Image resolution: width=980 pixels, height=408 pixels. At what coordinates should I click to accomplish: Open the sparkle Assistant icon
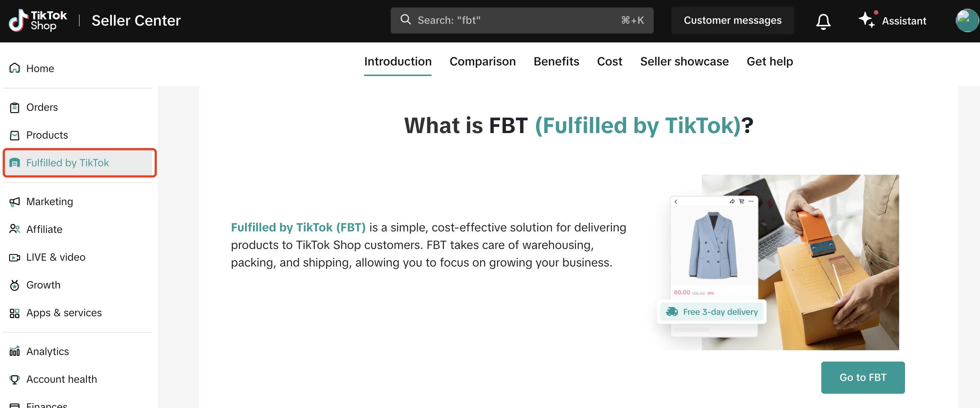(867, 20)
